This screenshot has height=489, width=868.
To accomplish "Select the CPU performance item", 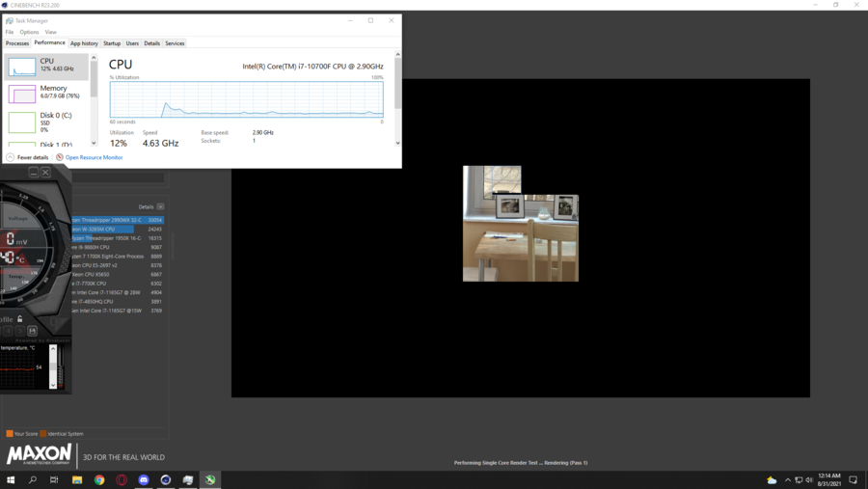I will point(46,67).
